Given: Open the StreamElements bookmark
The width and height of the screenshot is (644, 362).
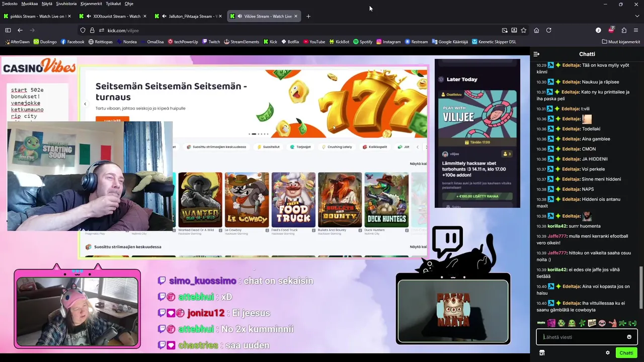Looking at the screenshot, I should tap(242, 42).
